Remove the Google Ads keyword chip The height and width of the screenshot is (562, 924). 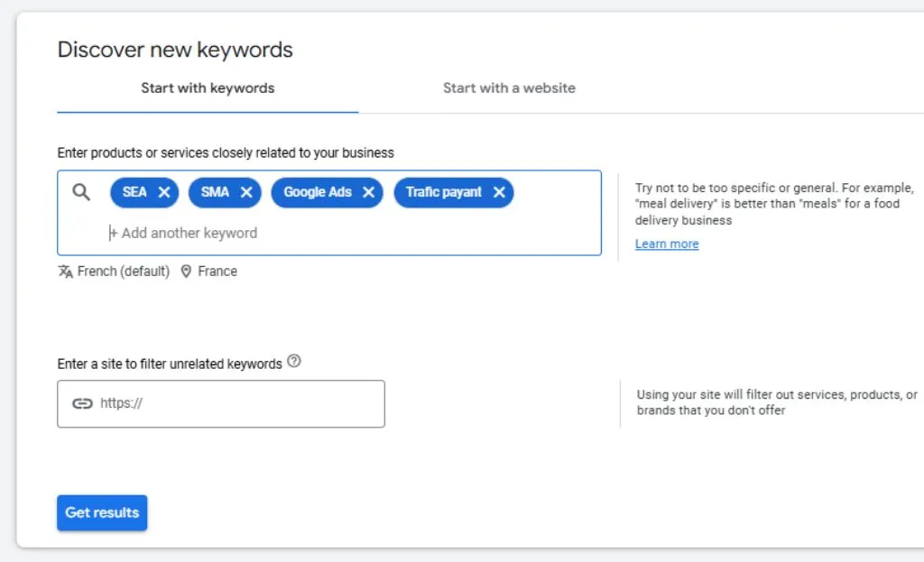click(368, 192)
